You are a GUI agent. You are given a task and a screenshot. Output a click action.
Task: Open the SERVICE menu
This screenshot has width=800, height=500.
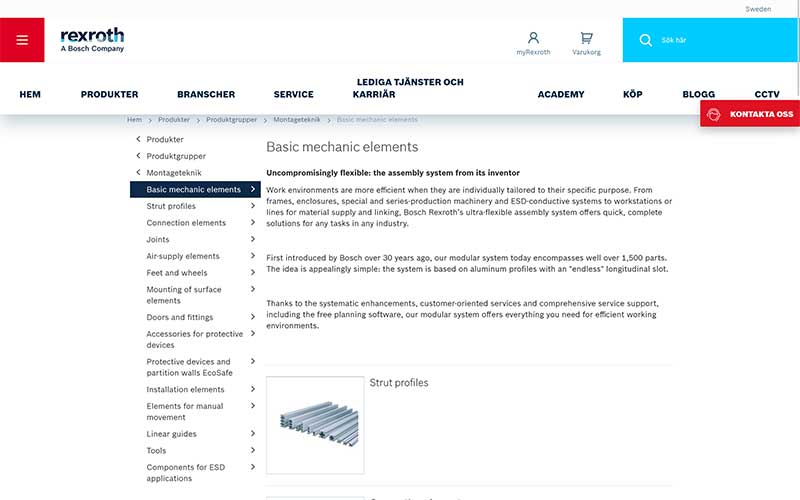click(293, 94)
